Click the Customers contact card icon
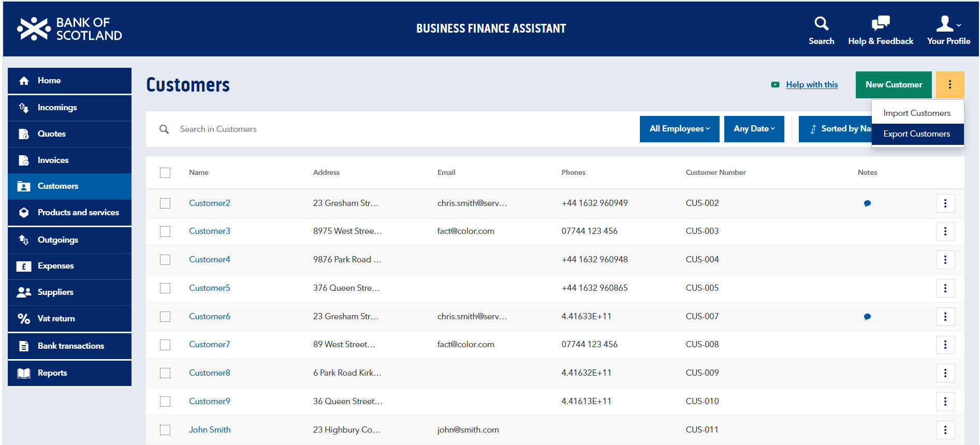The width and height of the screenshot is (980, 445). (x=24, y=186)
